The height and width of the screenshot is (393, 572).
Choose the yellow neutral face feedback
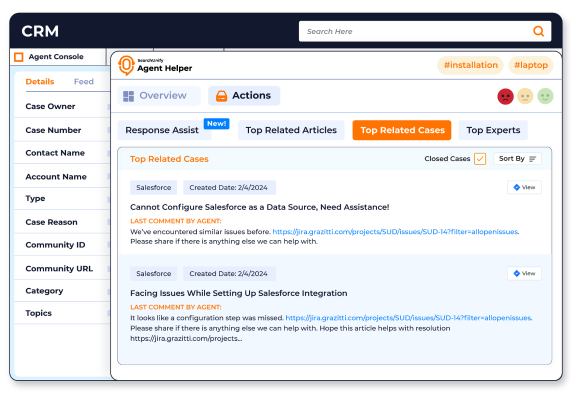[x=525, y=97]
